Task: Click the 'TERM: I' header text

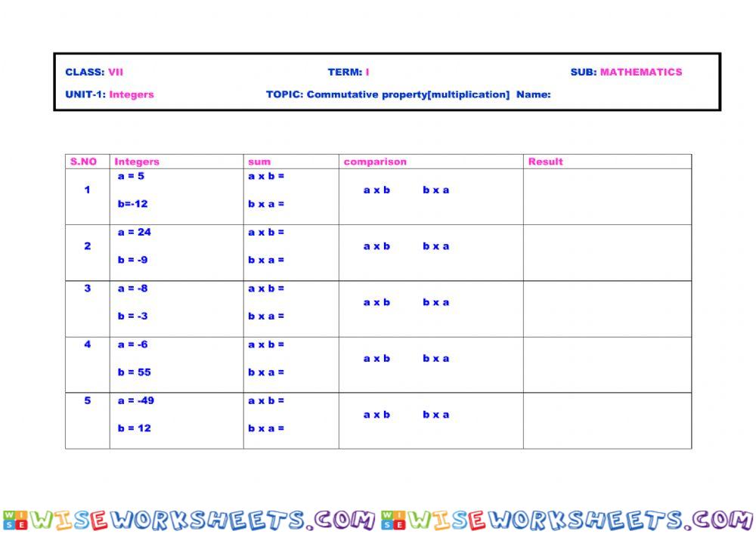Action: pos(348,73)
